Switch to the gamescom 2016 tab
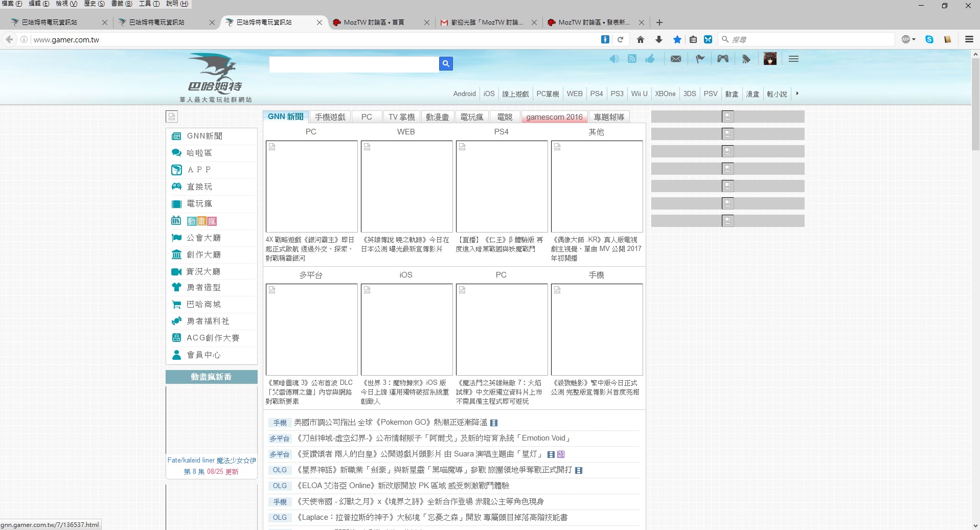980x530 pixels. point(554,117)
